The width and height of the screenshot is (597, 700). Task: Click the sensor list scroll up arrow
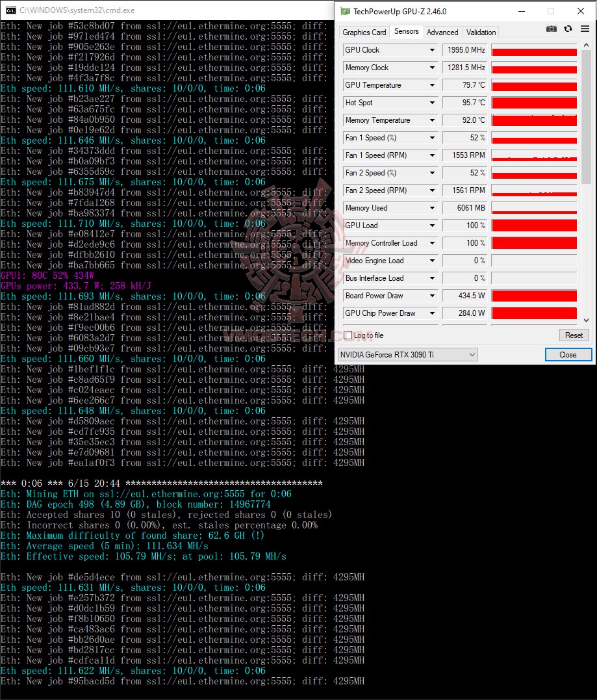pos(587,45)
